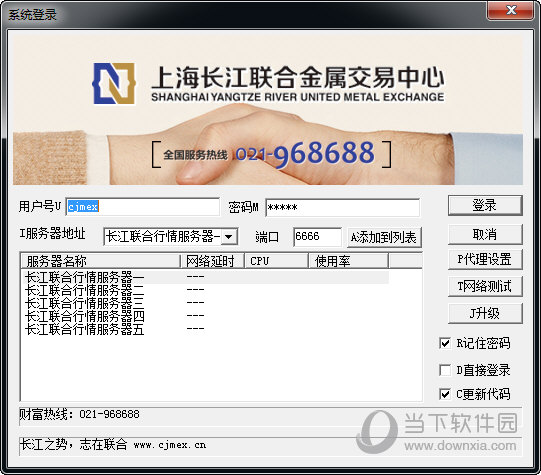Image resolution: width=541 pixels, height=475 pixels.
Task: Toggle the R记住密码 checkbox
Action: point(445,343)
